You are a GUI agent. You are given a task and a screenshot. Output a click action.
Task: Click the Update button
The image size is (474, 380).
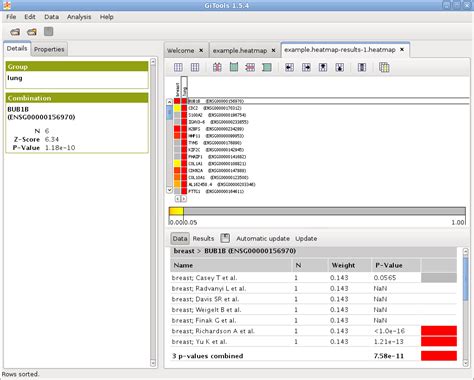(306, 239)
